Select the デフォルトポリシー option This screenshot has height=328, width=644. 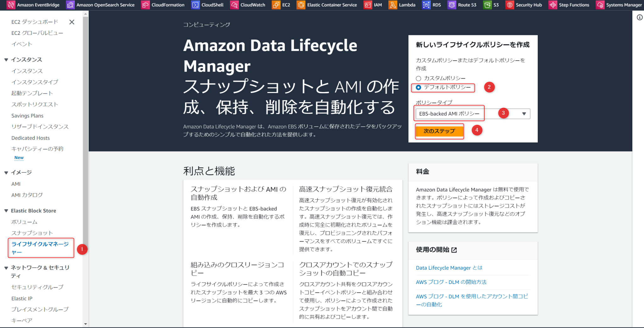tap(419, 88)
